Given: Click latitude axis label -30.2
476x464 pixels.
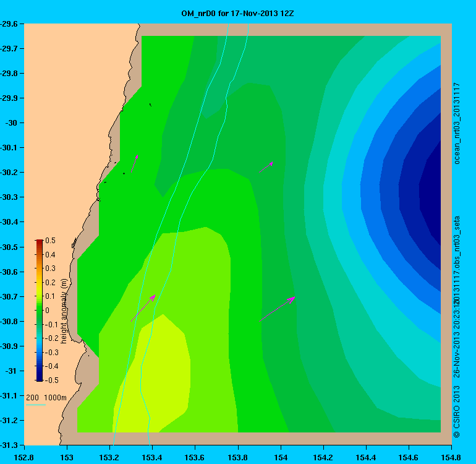Looking at the screenshot, I should (9, 172).
